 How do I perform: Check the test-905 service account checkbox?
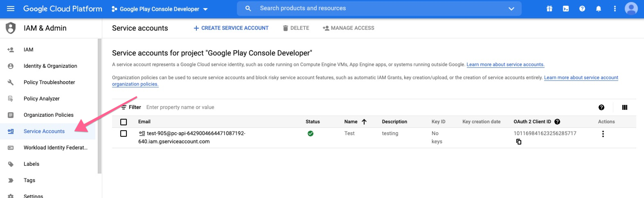coord(124,133)
